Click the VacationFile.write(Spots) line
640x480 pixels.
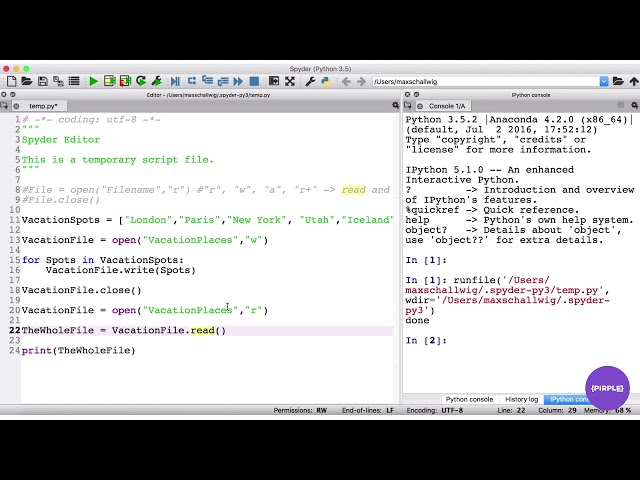[x=120, y=270]
